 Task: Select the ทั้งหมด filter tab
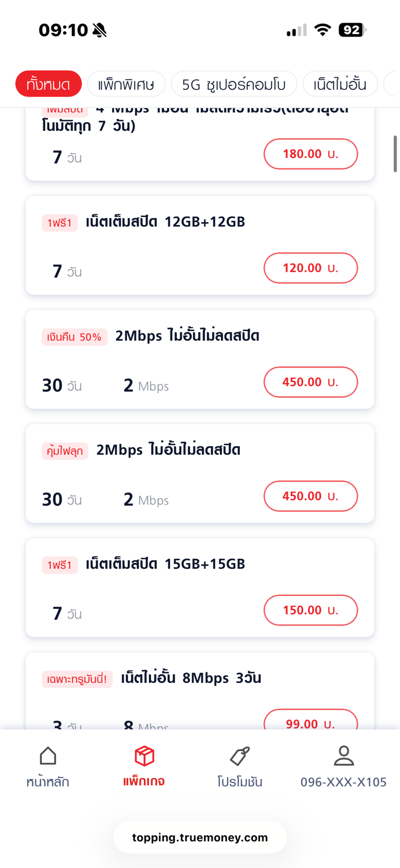49,84
